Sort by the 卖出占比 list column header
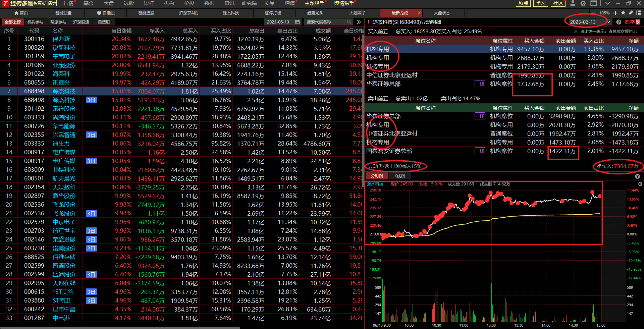644x329 pixels. (287, 31)
